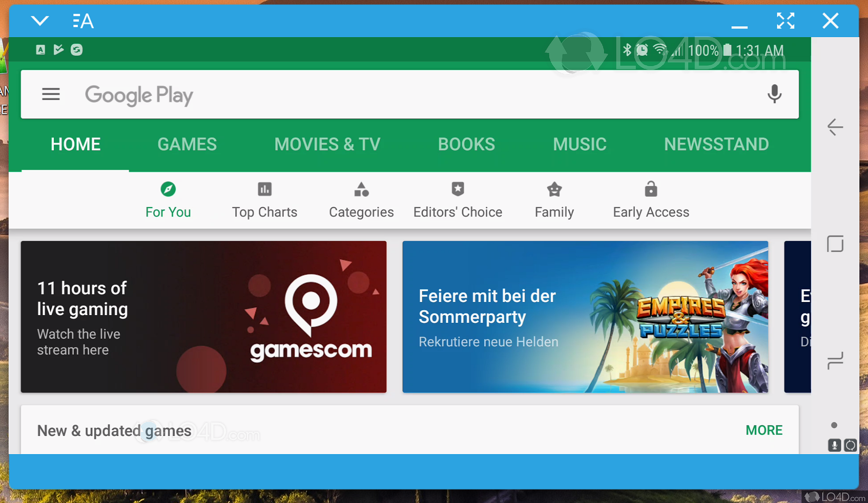Select the MUSIC tab
Viewport: 868px width, 503px height.
580,144
